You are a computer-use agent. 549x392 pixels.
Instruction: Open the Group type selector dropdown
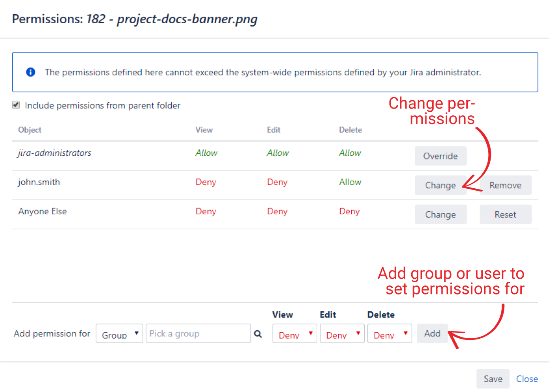(x=119, y=333)
